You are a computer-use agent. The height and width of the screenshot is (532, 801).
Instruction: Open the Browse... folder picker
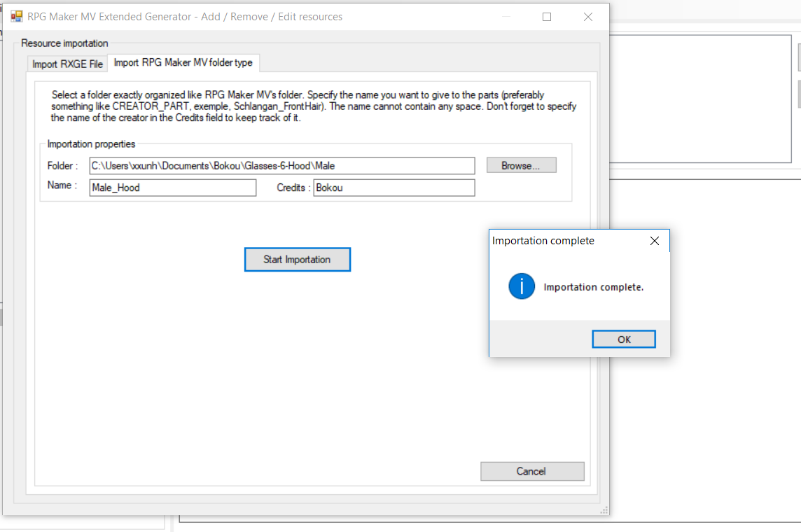(521, 165)
